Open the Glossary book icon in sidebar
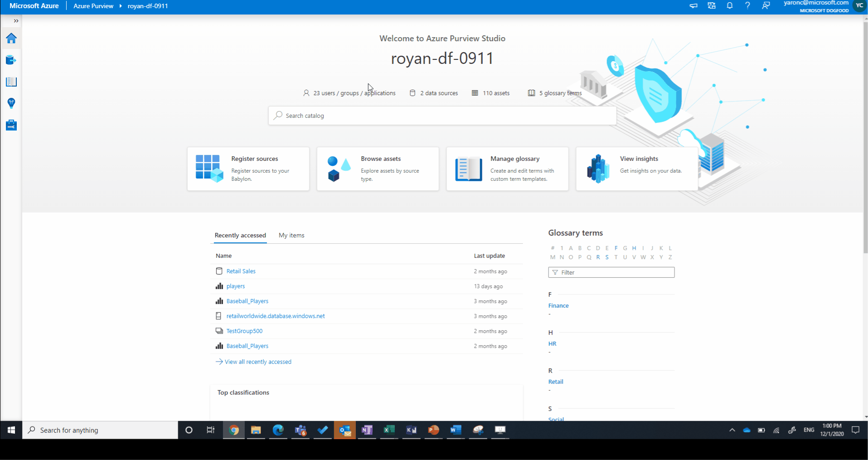Viewport: 868px width, 460px height. click(x=11, y=82)
